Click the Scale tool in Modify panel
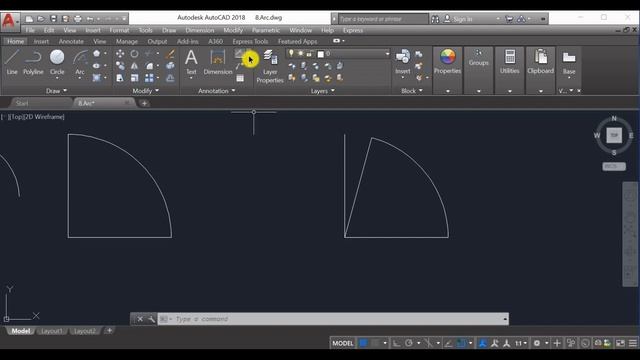This screenshot has height=360, width=640. pos(134,78)
